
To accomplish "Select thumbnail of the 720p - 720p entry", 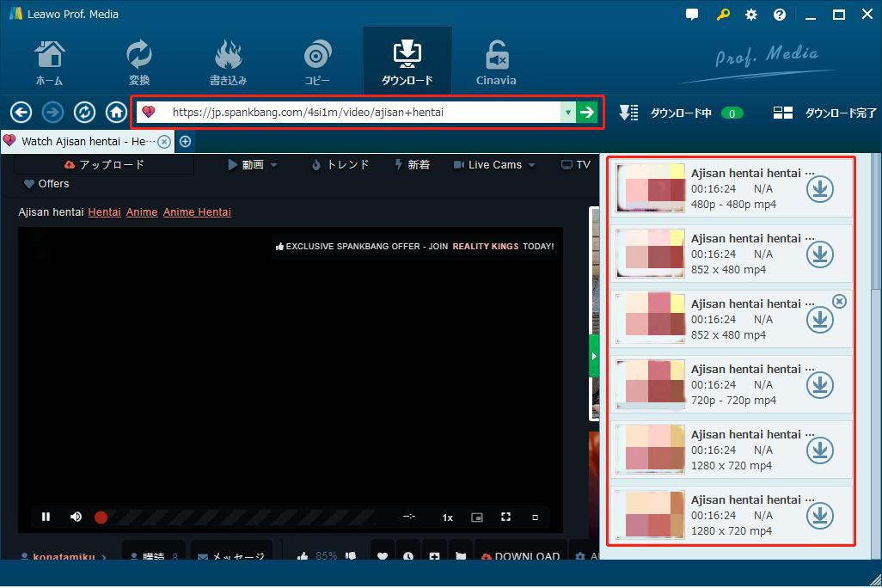I will [650, 384].
